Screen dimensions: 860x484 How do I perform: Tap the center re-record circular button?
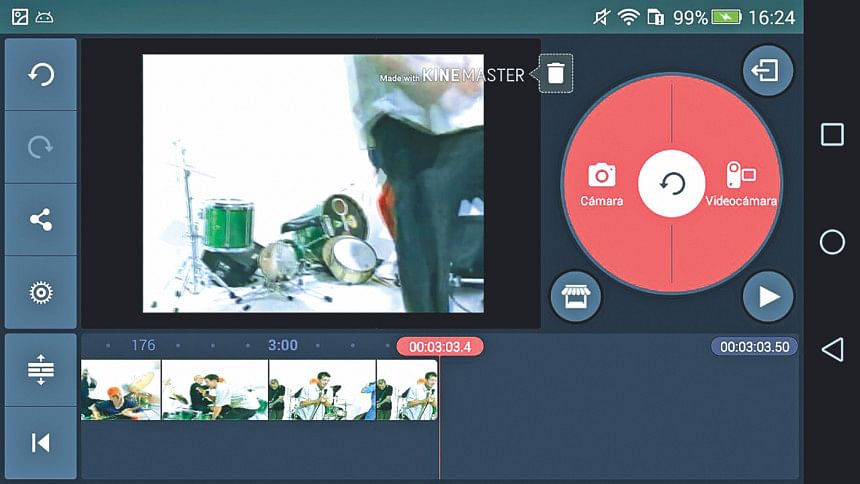click(672, 184)
